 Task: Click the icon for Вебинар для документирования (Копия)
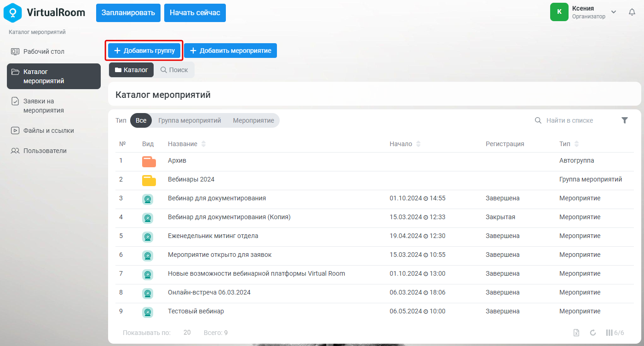tap(148, 218)
